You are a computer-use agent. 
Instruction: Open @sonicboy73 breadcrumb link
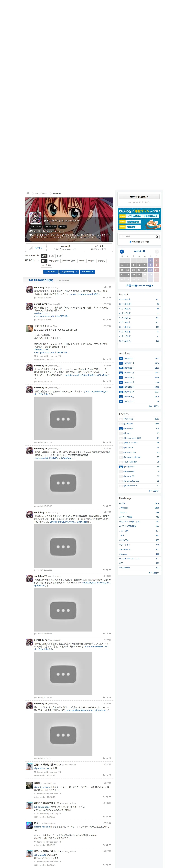[41, 193]
